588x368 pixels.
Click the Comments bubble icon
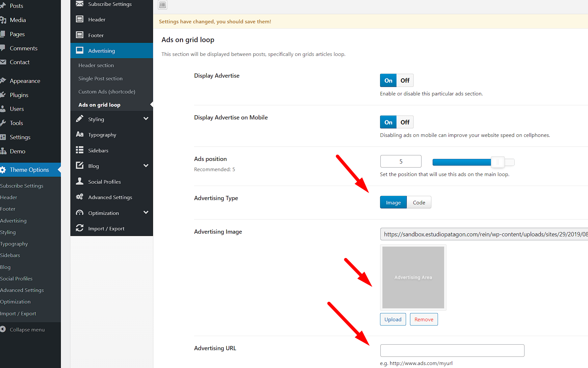tap(3, 48)
